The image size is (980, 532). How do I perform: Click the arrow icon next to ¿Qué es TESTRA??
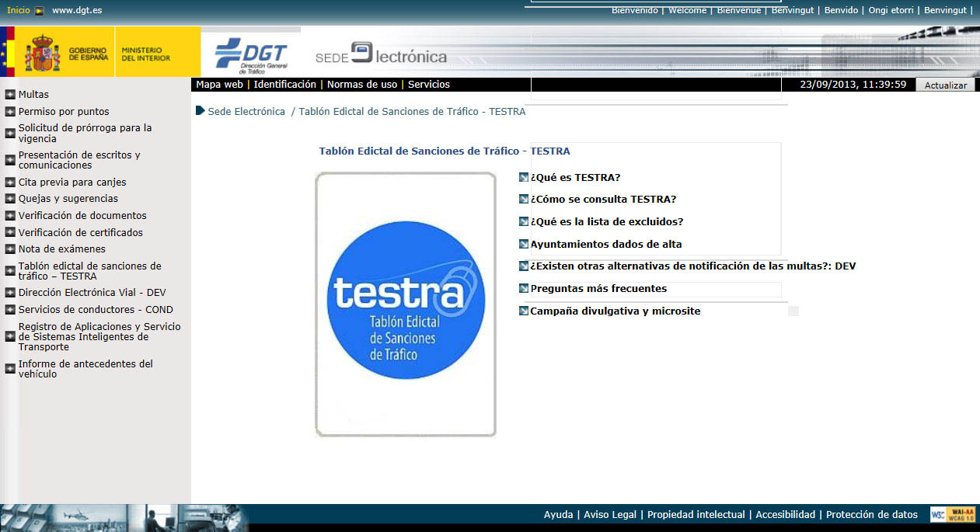(x=524, y=177)
